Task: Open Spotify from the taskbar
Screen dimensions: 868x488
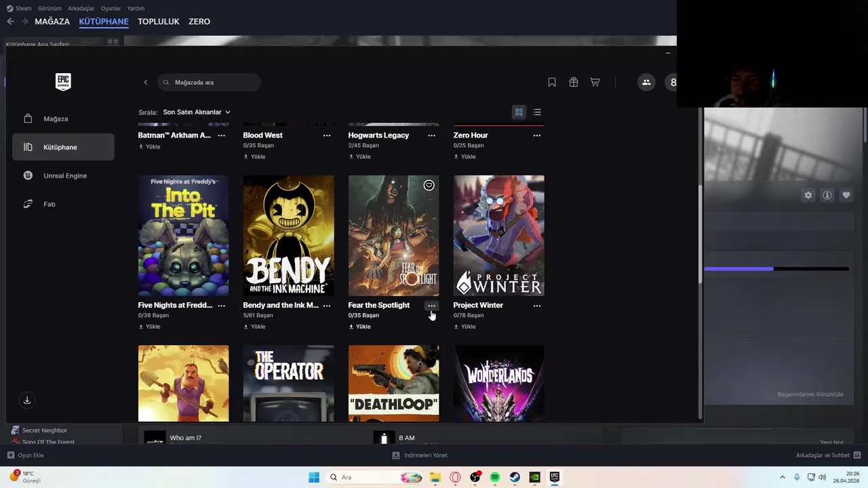Action: (x=495, y=477)
